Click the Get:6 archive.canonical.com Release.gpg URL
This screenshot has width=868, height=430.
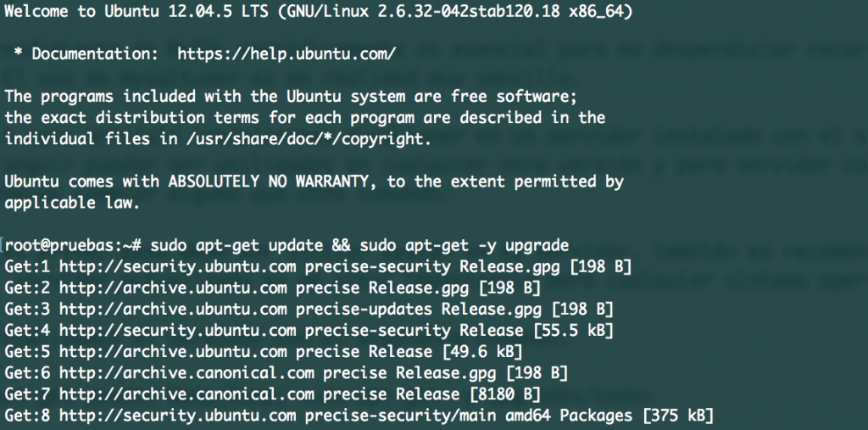click(x=181, y=371)
